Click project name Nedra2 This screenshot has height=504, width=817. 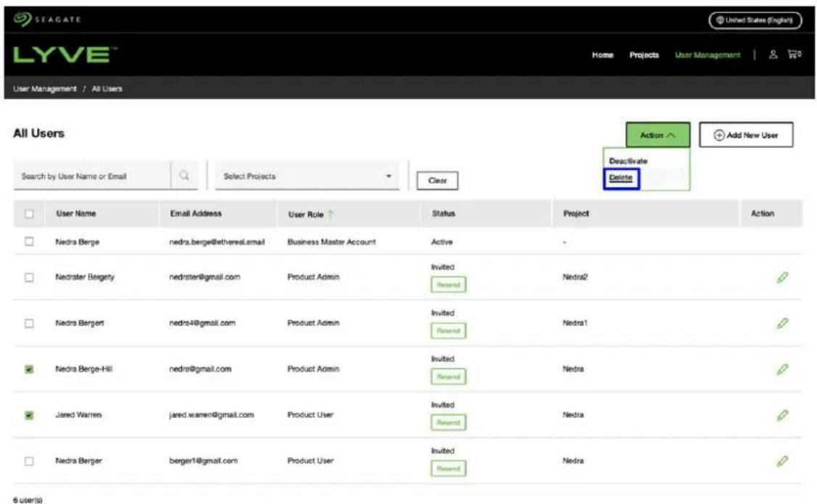point(575,277)
